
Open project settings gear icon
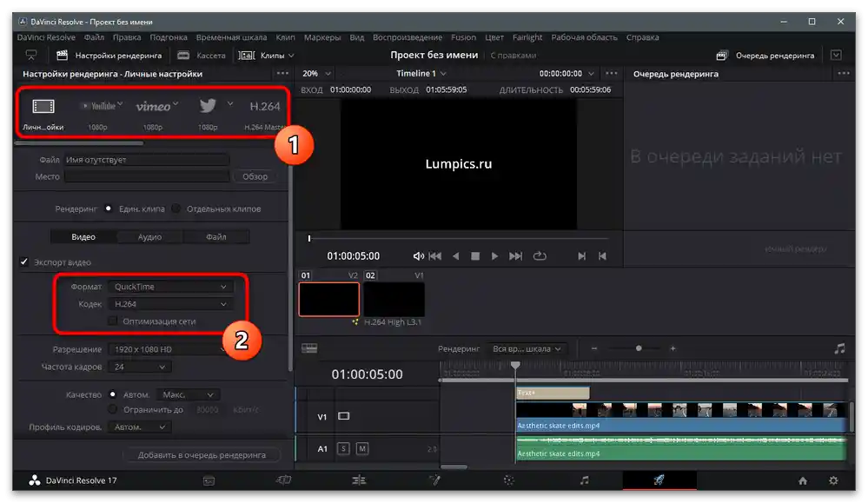(833, 481)
